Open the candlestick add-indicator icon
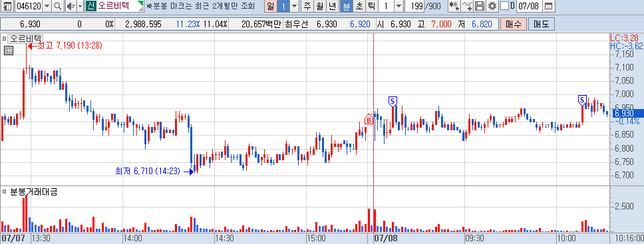This screenshot has width=644, height=244. tap(454, 6)
